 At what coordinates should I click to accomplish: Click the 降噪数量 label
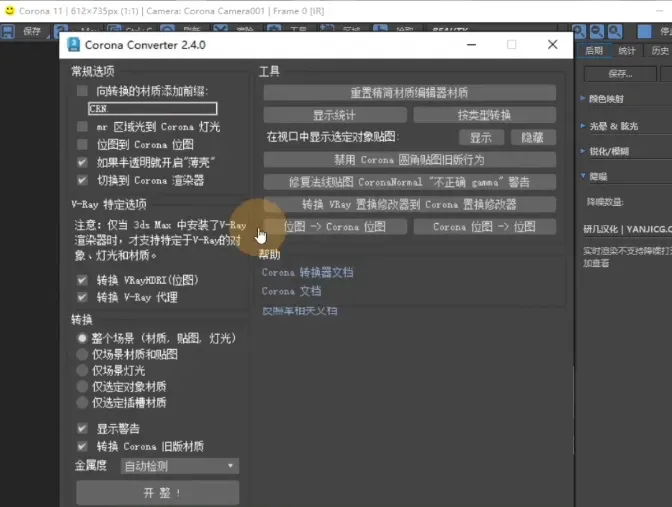coord(605,202)
